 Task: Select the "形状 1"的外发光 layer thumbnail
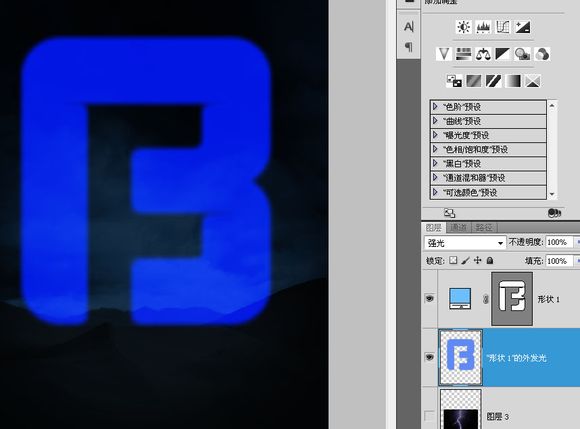pyautogui.click(x=461, y=358)
